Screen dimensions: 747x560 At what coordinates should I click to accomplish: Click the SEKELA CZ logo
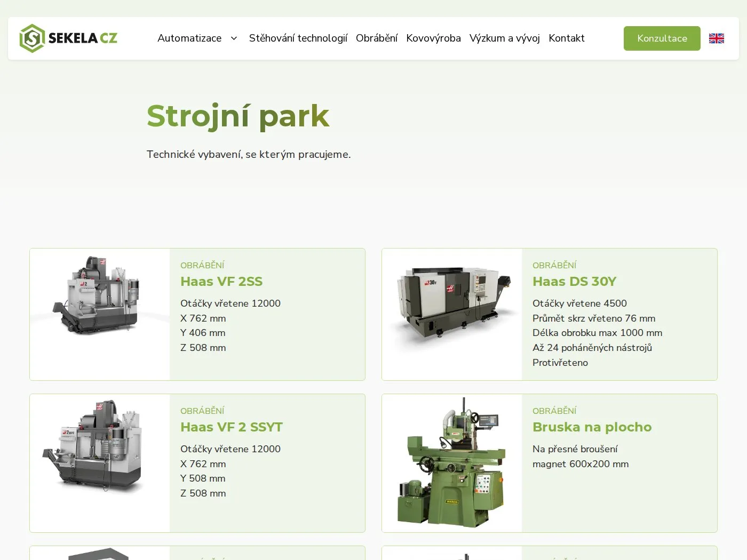click(x=68, y=38)
